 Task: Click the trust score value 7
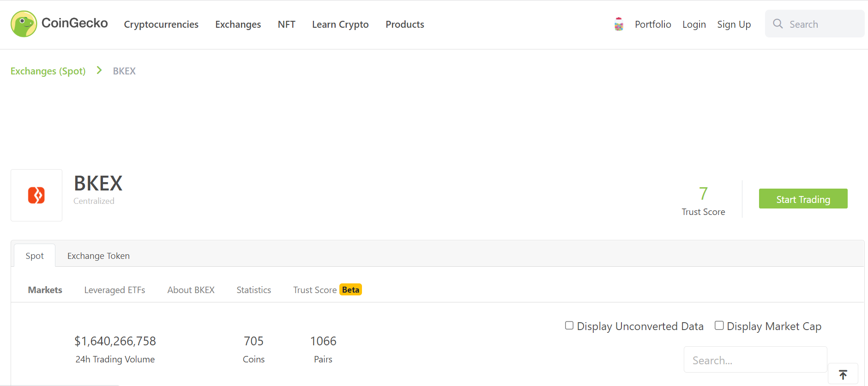(703, 194)
